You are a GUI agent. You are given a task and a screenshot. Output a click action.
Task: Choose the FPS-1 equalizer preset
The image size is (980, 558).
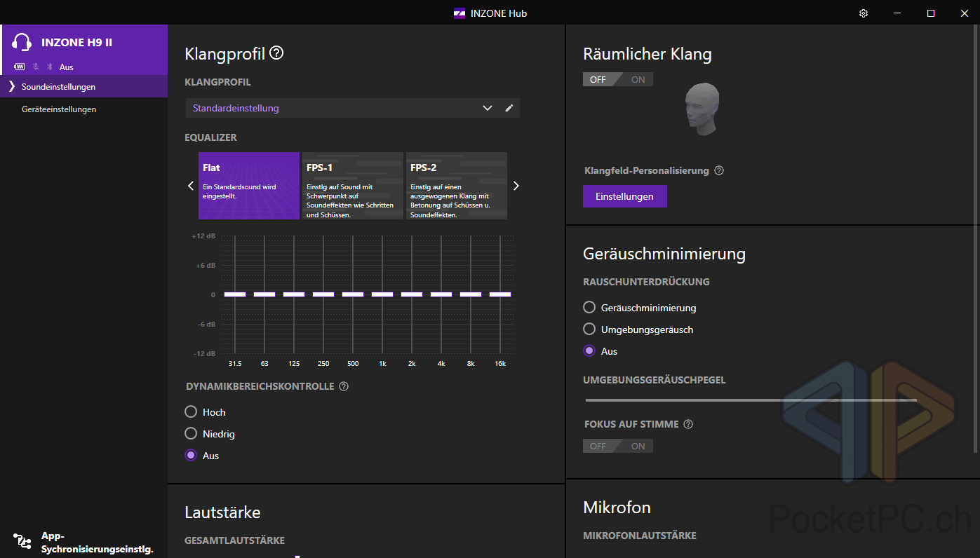(x=352, y=186)
